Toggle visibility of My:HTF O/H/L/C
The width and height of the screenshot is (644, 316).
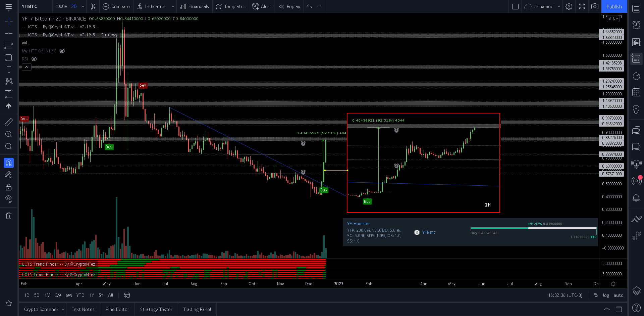point(62,51)
